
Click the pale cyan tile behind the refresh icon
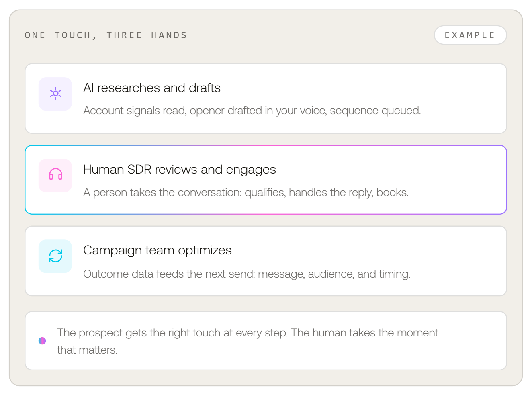(x=55, y=256)
